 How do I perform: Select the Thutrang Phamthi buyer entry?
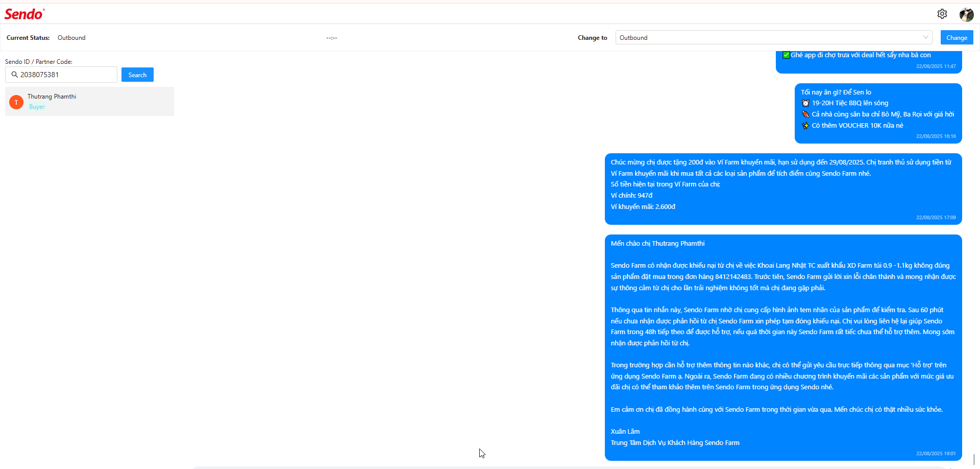coord(89,101)
